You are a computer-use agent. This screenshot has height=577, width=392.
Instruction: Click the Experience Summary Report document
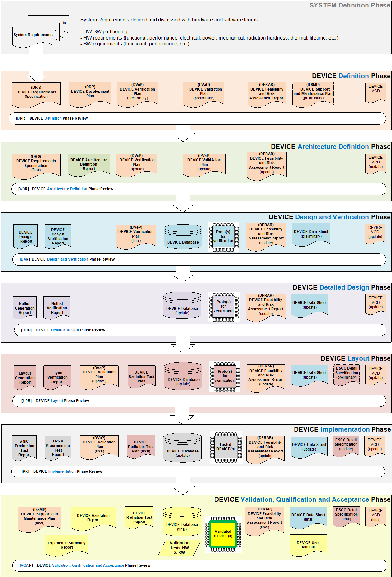click(67, 545)
